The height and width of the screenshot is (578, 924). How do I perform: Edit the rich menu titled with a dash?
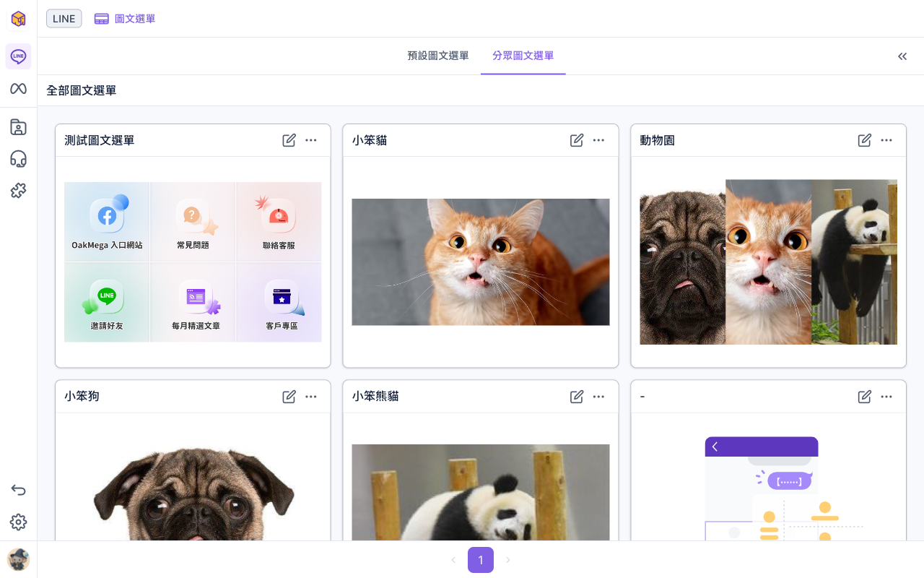864,396
